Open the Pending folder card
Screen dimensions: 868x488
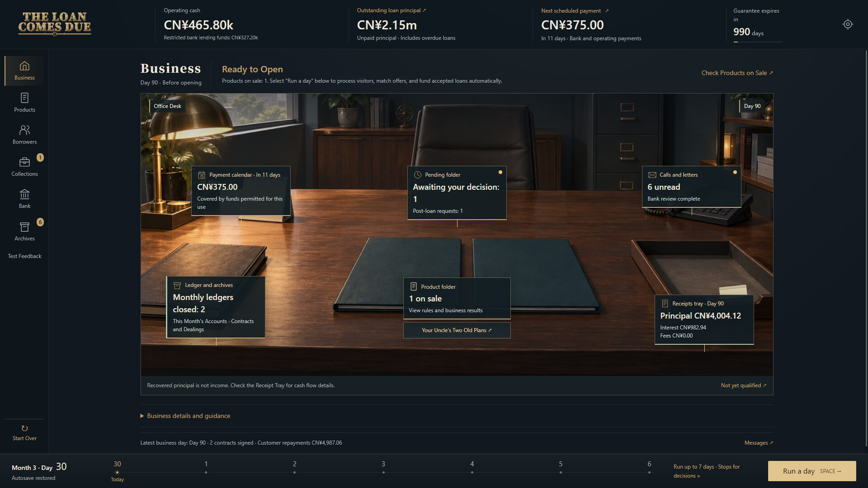(x=457, y=193)
